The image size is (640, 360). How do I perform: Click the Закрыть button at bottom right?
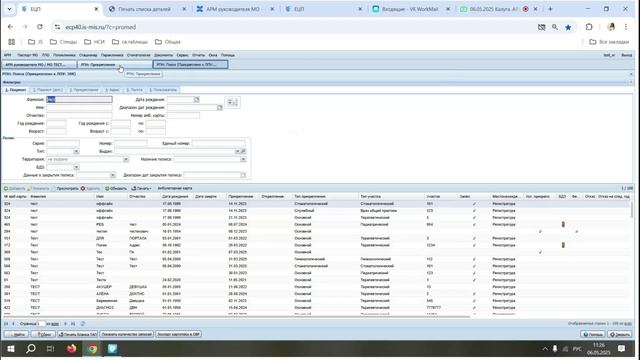pos(620,334)
